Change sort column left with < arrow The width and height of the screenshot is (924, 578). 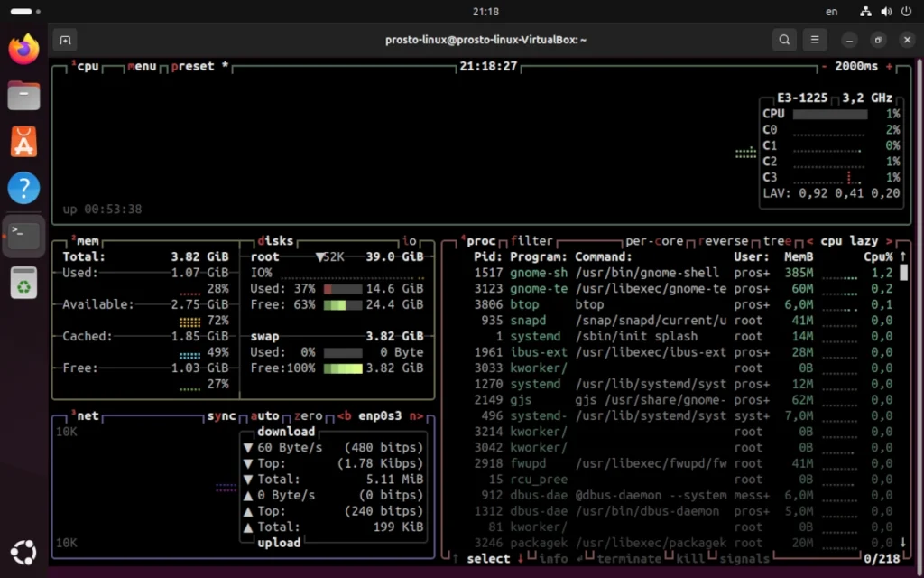click(x=809, y=240)
